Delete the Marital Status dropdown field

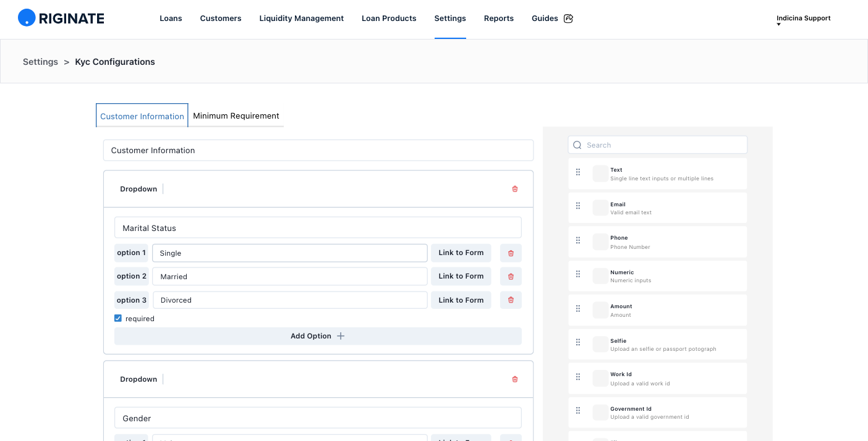[515, 189]
